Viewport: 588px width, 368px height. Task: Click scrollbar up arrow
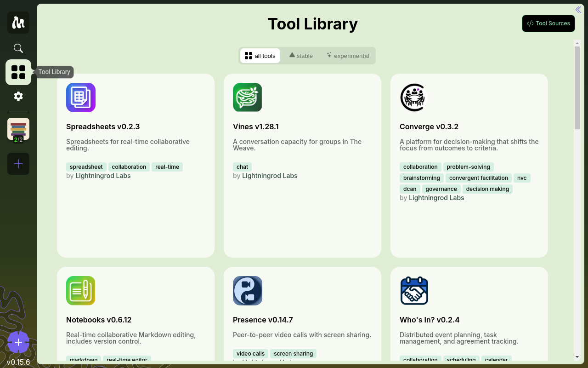coord(577,43)
